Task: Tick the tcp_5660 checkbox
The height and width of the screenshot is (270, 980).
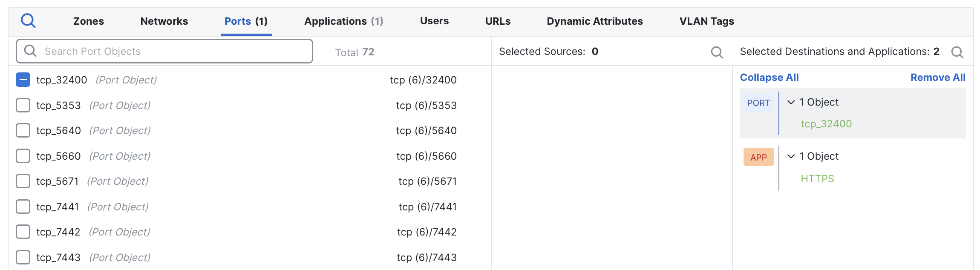Action: (23, 156)
